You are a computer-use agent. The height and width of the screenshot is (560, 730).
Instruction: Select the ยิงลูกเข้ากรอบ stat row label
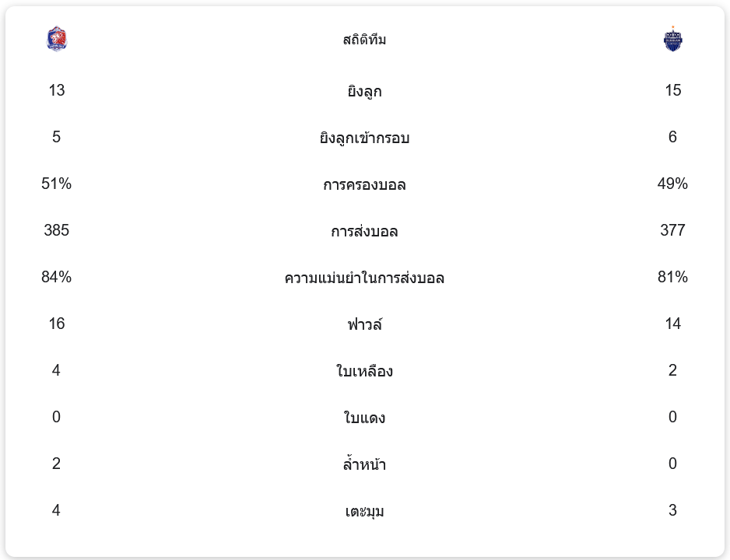click(x=364, y=138)
